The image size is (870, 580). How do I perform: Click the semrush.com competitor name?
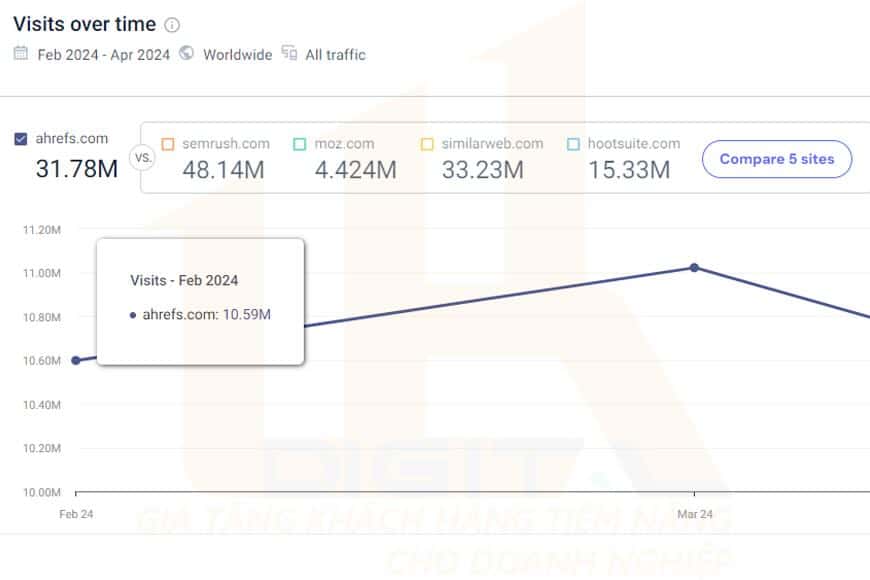click(x=226, y=144)
